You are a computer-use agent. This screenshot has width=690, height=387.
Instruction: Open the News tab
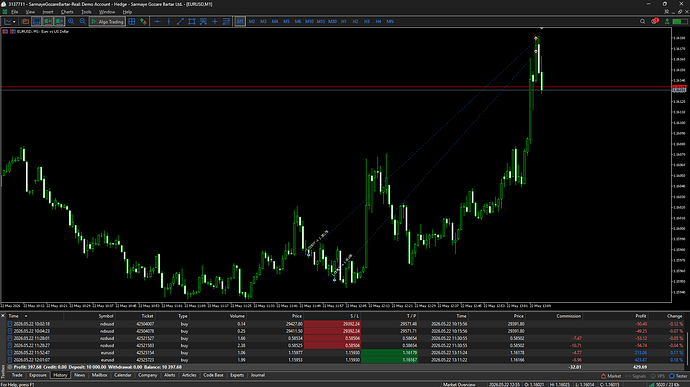click(x=79, y=375)
